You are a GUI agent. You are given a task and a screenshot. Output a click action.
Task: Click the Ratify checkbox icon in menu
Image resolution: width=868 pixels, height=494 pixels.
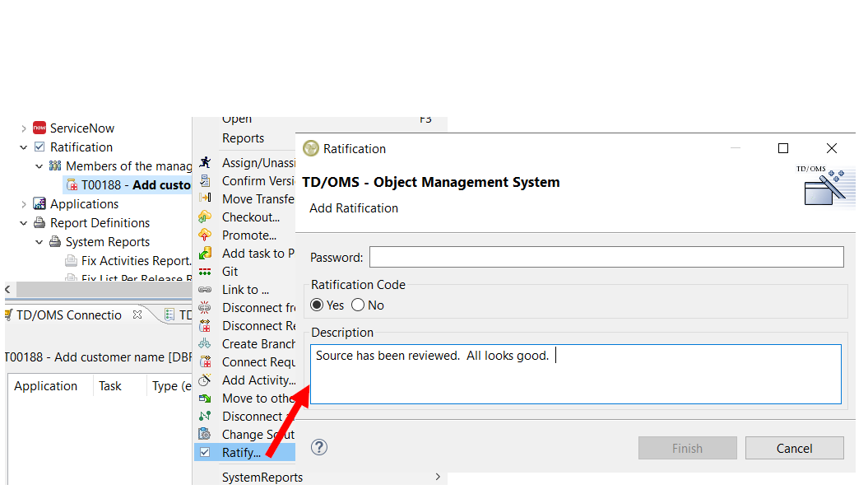click(205, 453)
